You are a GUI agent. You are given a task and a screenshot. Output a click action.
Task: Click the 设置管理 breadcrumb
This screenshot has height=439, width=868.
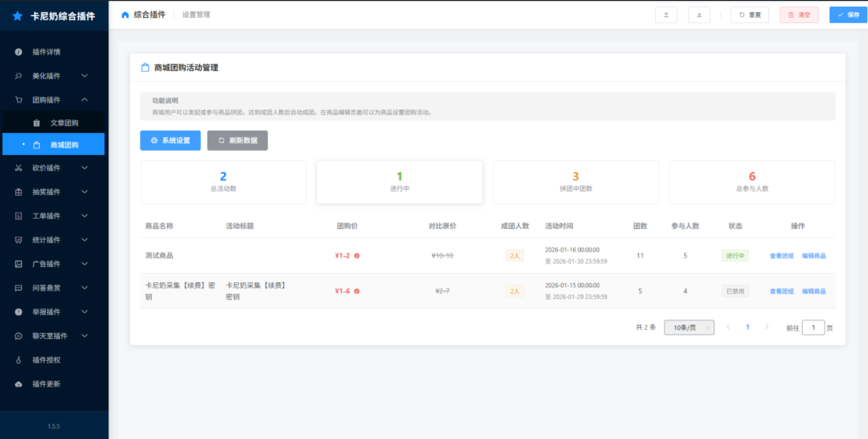point(196,15)
